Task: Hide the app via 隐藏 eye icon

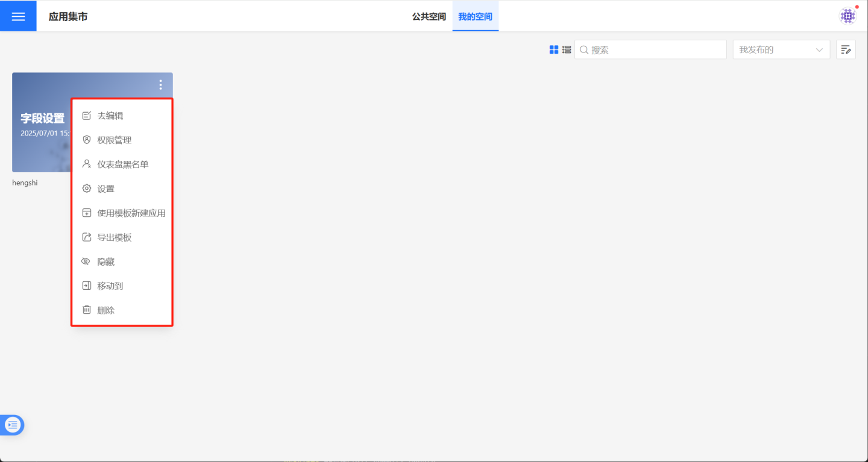Action: (87, 261)
